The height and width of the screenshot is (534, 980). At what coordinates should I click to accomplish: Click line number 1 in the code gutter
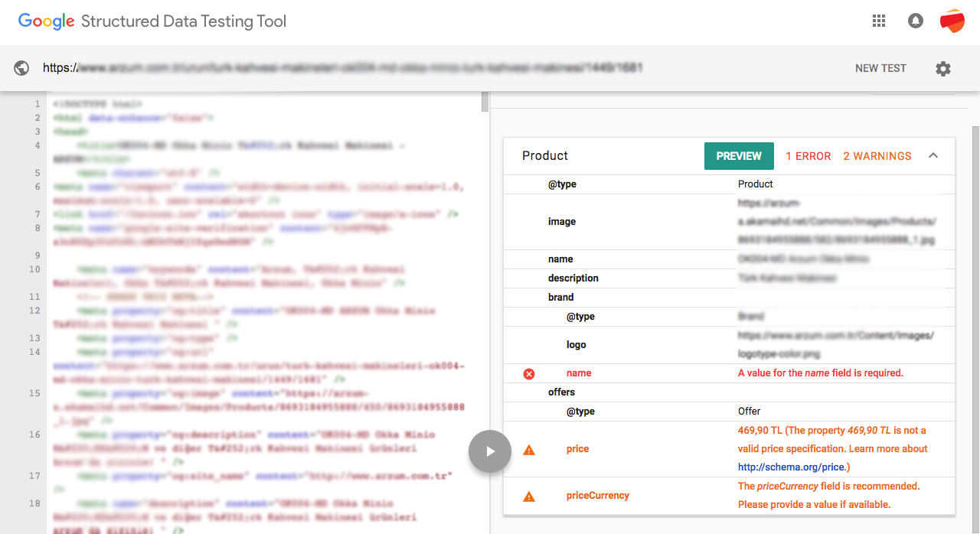[38, 104]
